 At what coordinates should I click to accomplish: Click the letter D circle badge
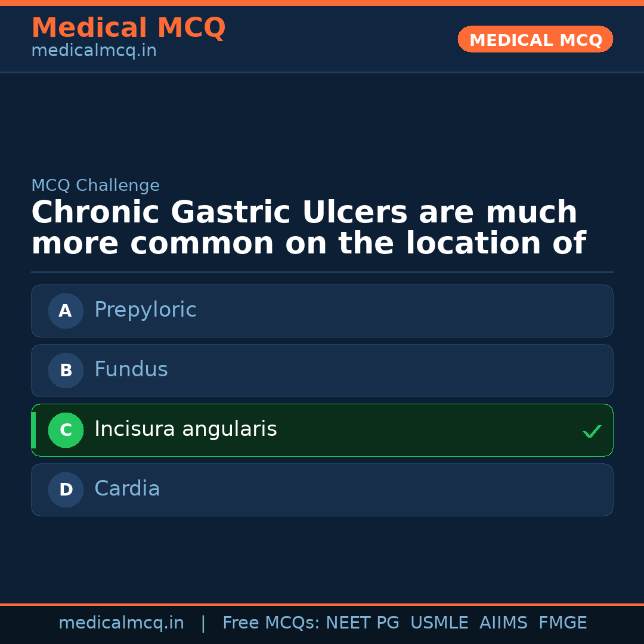(66, 490)
